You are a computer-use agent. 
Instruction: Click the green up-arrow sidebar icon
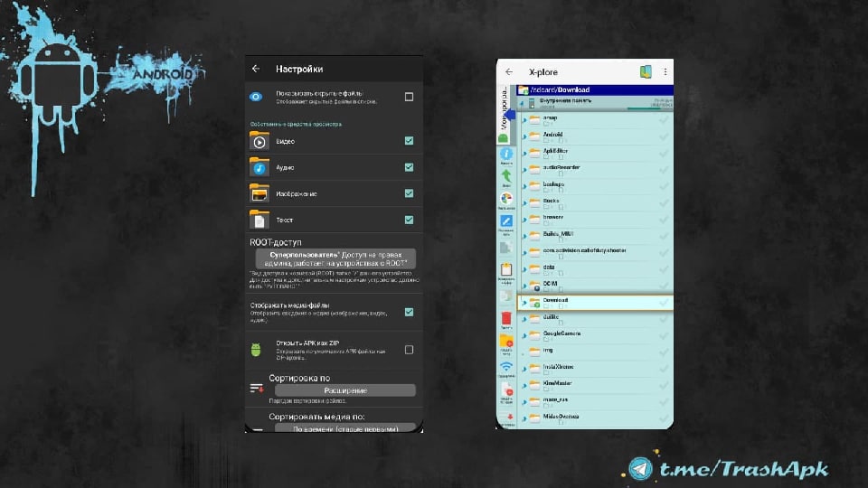click(x=506, y=176)
